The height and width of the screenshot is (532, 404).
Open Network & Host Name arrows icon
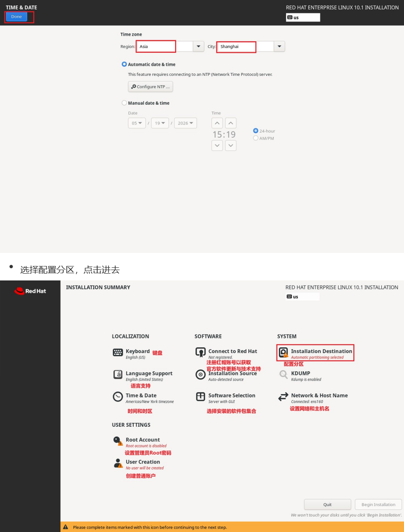pos(283,397)
